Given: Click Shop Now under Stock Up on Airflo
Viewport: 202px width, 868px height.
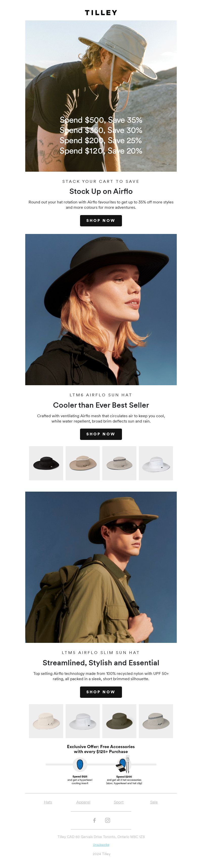Looking at the screenshot, I should point(101,220).
